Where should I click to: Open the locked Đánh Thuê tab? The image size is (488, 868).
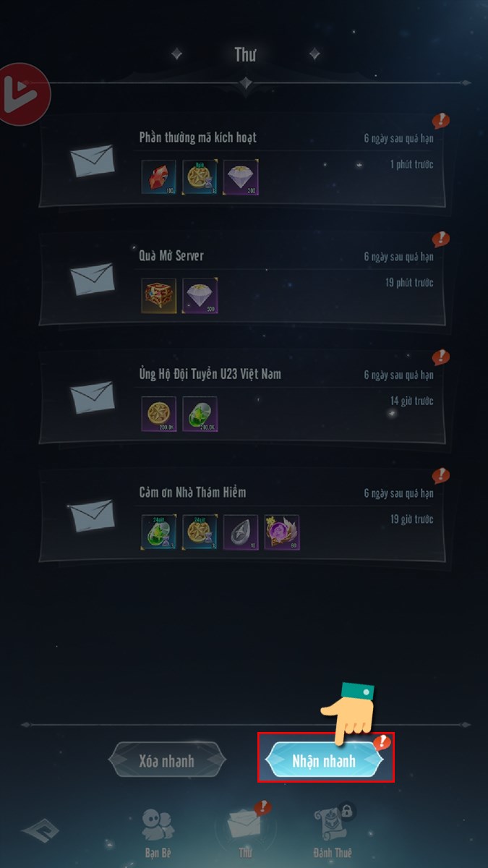pyautogui.click(x=332, y=832)
